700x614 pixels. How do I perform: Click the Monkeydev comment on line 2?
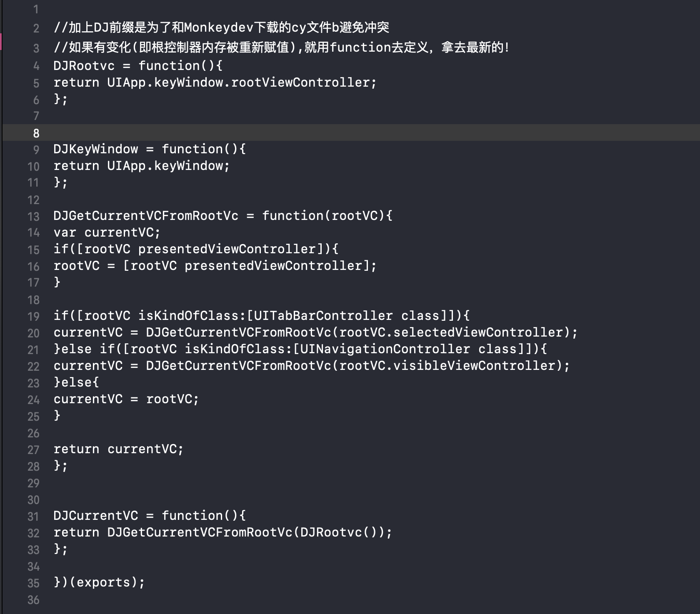[221, 27]
